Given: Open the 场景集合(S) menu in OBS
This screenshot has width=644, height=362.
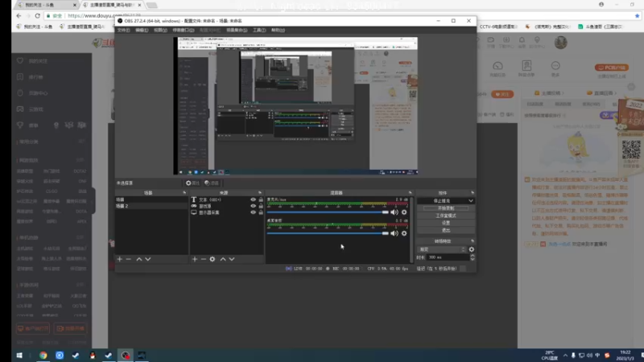Looking at the screenshot, I should pos(237,30).
